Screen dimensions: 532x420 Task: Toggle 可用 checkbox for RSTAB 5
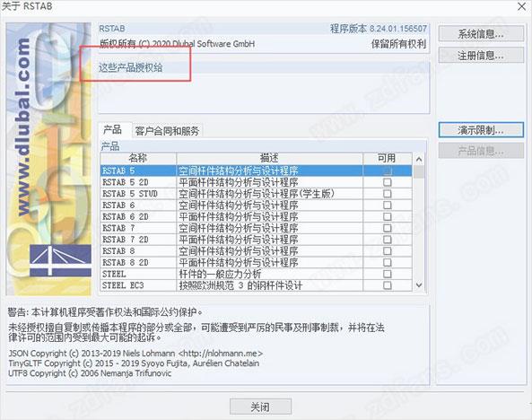pos(388,171)
